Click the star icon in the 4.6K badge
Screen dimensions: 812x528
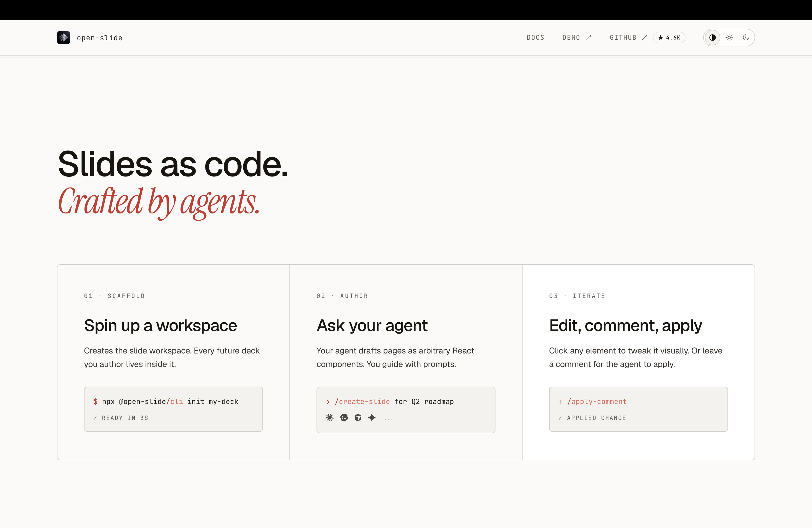click(661, 38)
